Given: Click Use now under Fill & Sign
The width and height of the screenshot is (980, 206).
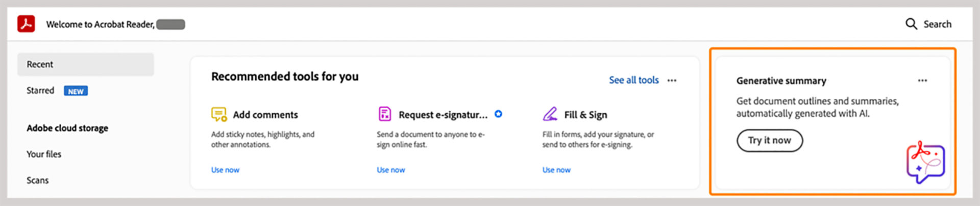Looking at the screenshot, I should pyautogui.click(x=556, y=170).
